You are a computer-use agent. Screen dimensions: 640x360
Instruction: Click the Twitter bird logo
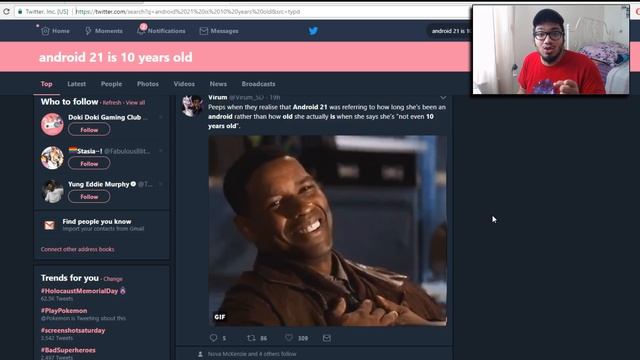[313, 31]
